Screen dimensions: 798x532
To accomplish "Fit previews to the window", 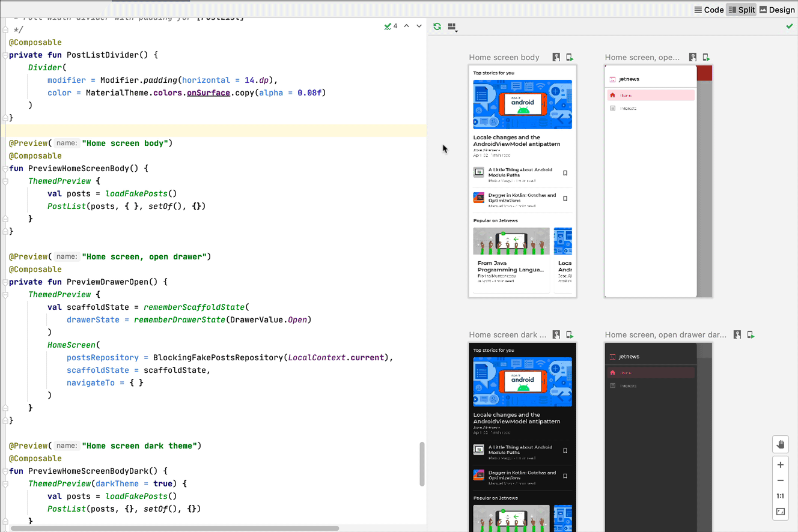I will click(780, 512).
